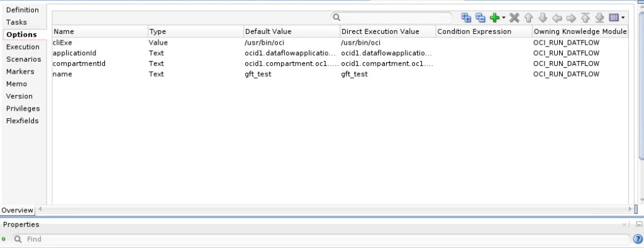Switch to the Tasks tab
This screenshot has width=644, height=249.
pyautogui.click(x=16, y=22)
